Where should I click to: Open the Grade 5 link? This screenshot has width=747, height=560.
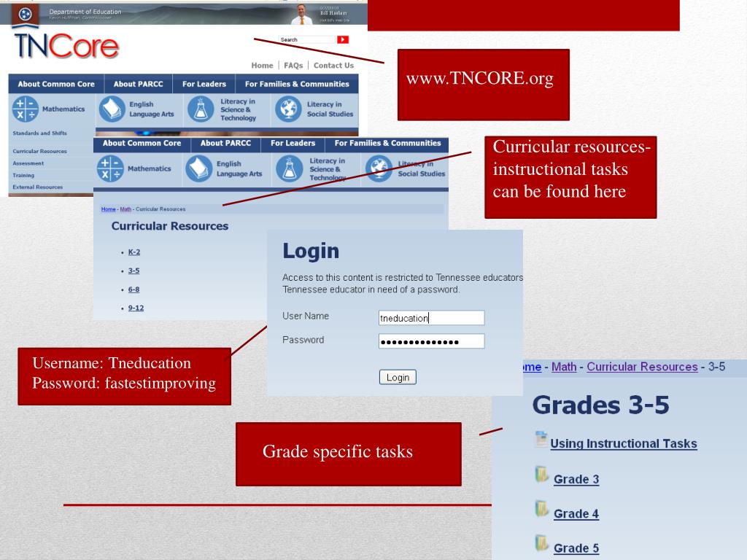pos(576,548)
